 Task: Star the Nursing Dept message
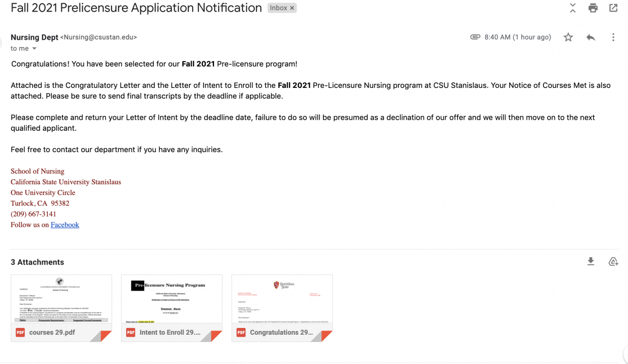[x=568, y=37]
